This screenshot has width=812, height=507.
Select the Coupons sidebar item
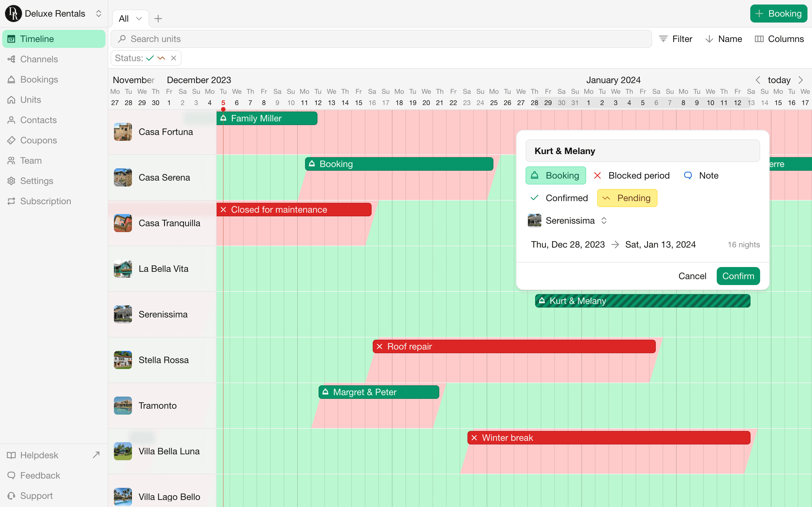(x=38, y=140)
